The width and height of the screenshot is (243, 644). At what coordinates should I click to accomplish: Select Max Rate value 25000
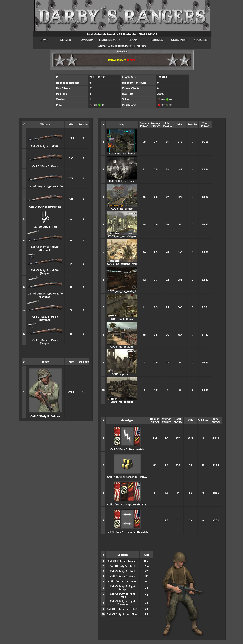point(161,94)
